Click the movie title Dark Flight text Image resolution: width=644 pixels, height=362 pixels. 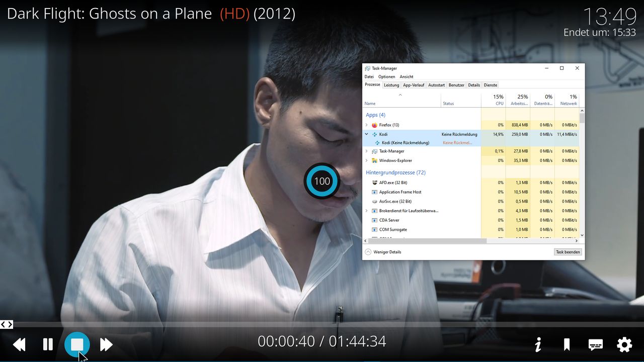(x=109, y=14)
